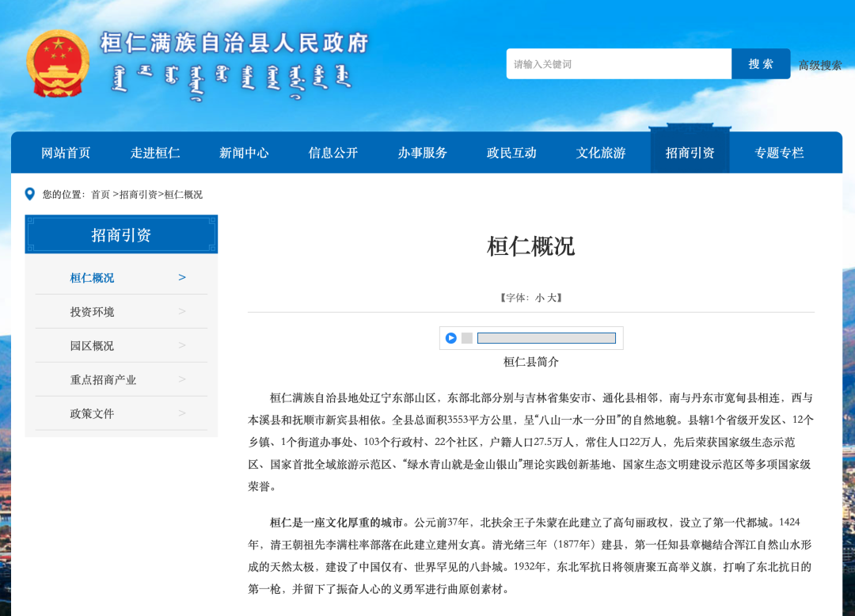Open 高级搜索 advanced search link
The height and width of the screenshot is (616, 855).
pos(820,66)
